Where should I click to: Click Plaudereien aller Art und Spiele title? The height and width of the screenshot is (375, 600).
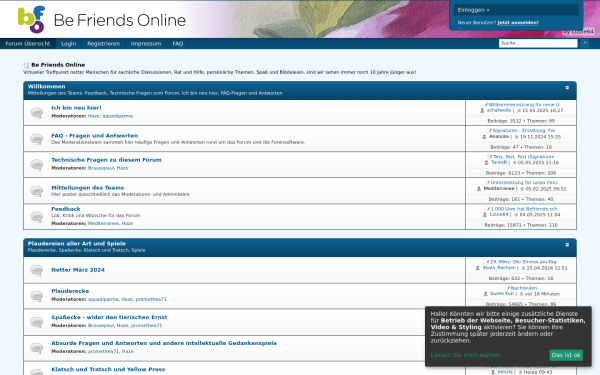[x=77, y=243]
